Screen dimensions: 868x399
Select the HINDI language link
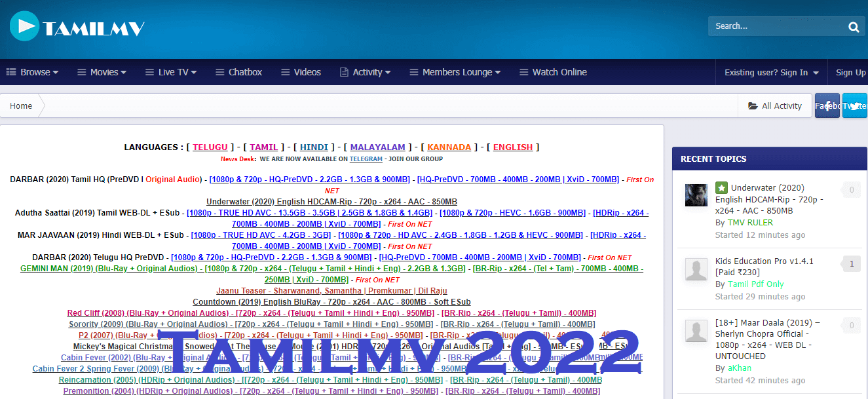click(x=314, y=147)
